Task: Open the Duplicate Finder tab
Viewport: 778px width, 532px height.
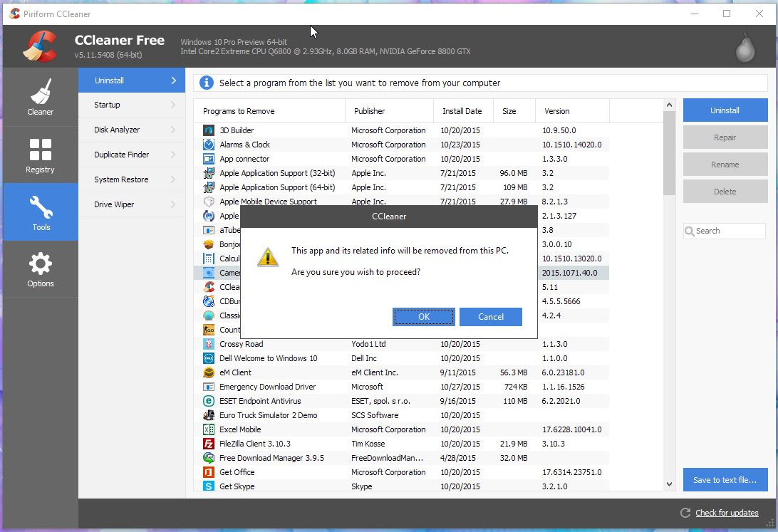Action: pyautogui.click(x=132, y=155)
